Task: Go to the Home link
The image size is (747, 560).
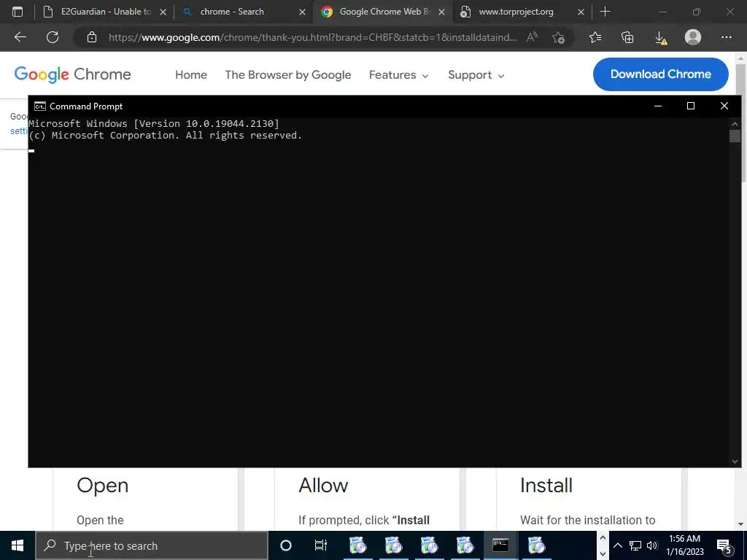Action: (191, 75)
